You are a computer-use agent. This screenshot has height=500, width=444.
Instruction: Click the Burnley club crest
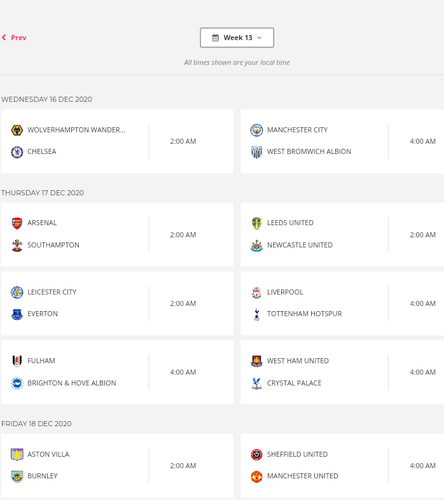coord(17,476)
